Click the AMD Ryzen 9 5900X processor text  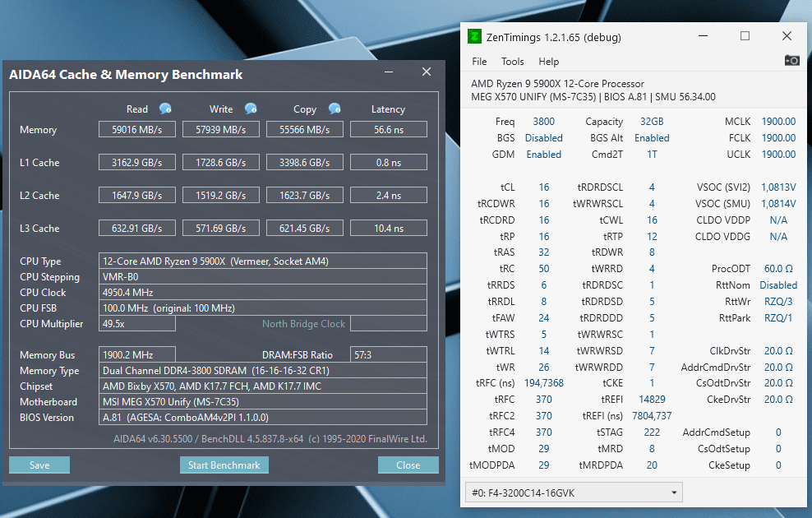pos(557,83)
